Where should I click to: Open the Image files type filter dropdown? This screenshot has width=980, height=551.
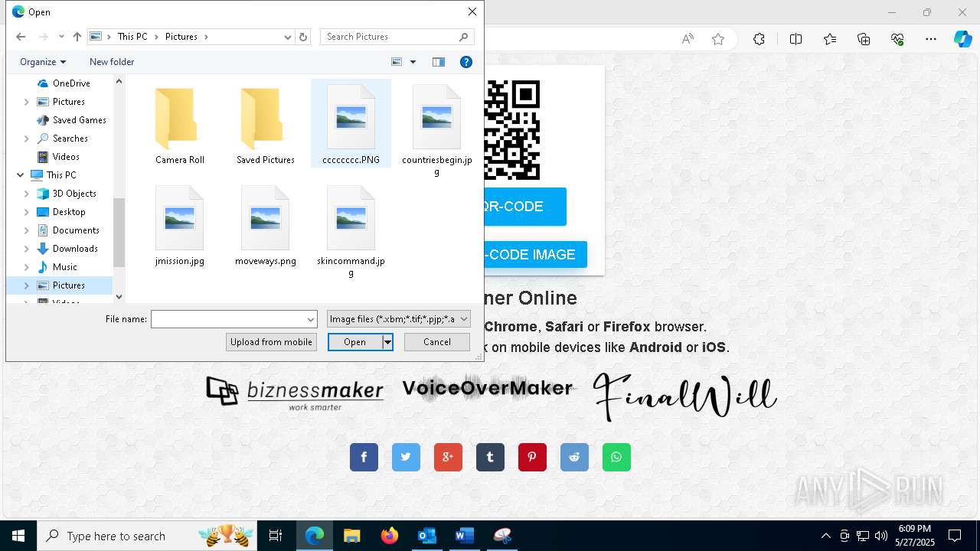click(x=398, y=319)
